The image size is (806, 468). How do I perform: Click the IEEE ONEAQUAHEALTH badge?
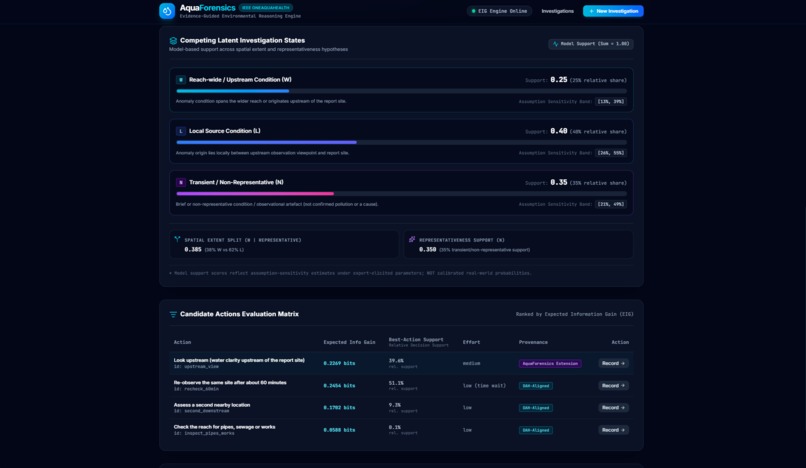coord(266,8)
